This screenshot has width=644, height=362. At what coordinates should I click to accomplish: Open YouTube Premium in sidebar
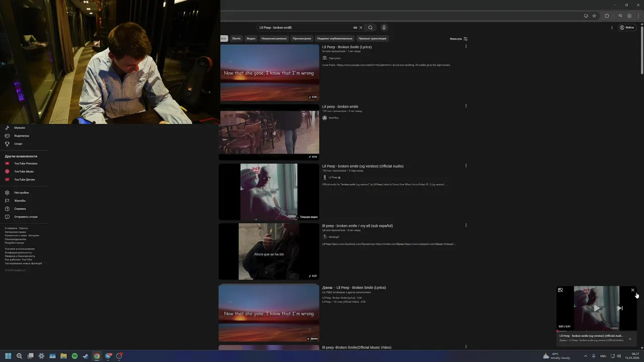pos(25,163)
